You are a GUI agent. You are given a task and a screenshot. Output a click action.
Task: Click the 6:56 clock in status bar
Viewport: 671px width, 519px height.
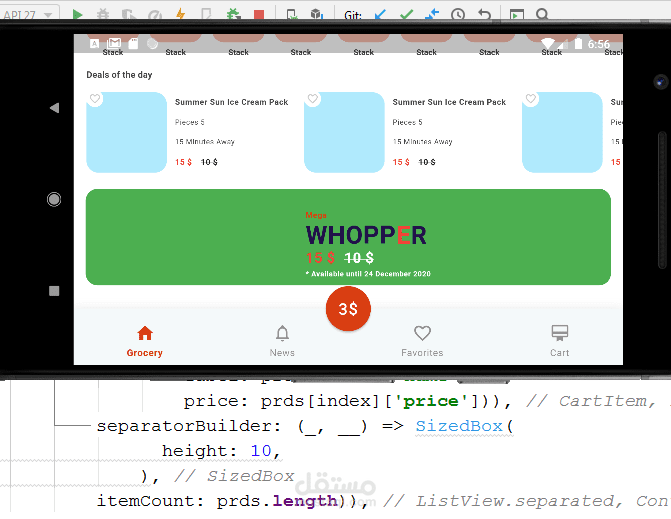(599, 44)
